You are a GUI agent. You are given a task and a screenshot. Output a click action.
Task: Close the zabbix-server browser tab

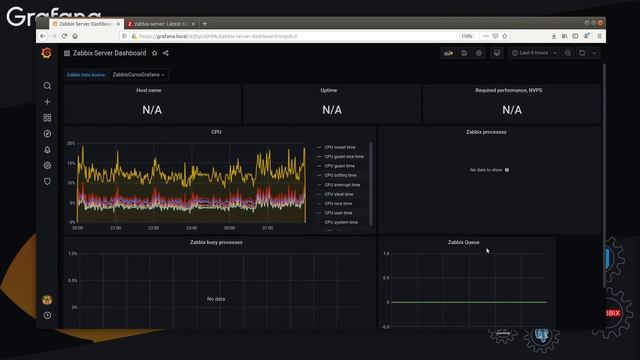193,24
